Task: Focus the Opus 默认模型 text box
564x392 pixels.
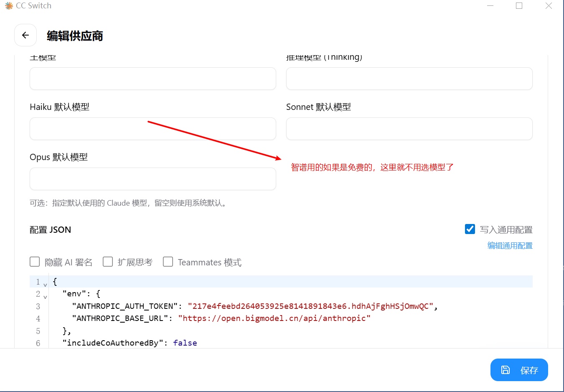Action: click(153, 179)
